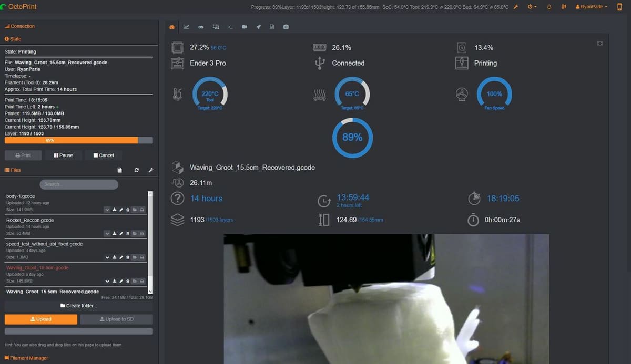This screenshot has height=364, width=631.
Task: Rename Waving_Groot_15.5cm.gcode with pencil icon
Action: 121,281
